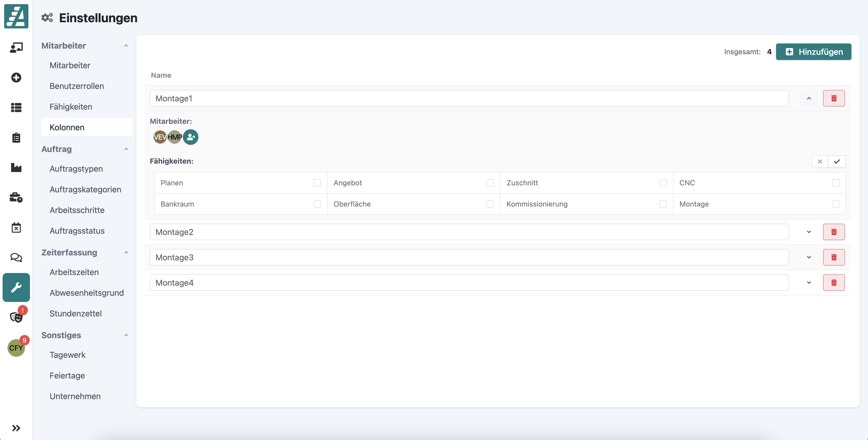Open the factory icon in left sidebar
Image resolution: width=868 pixels, height=440 pixels.
coord(16,168)
